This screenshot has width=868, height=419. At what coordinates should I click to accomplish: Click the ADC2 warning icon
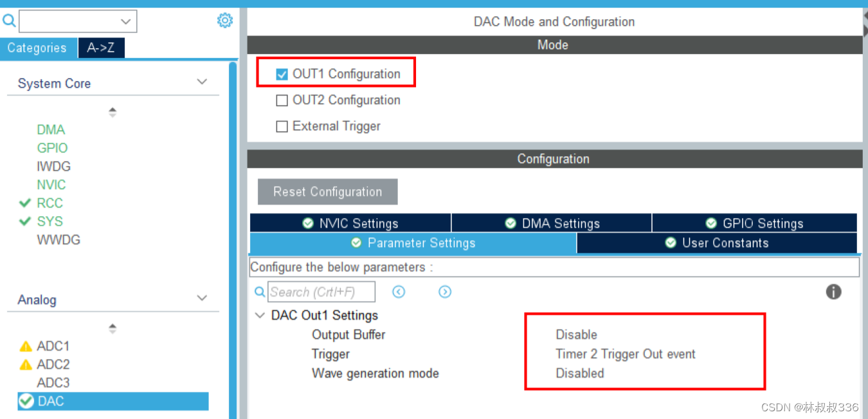[x=26, y=365]
